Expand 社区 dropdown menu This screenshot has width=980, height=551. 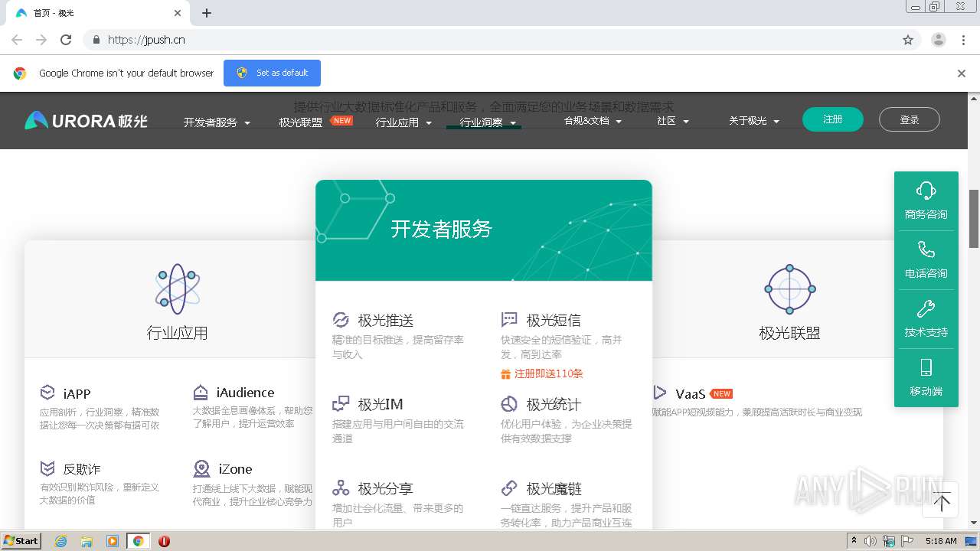click(673, 121)
